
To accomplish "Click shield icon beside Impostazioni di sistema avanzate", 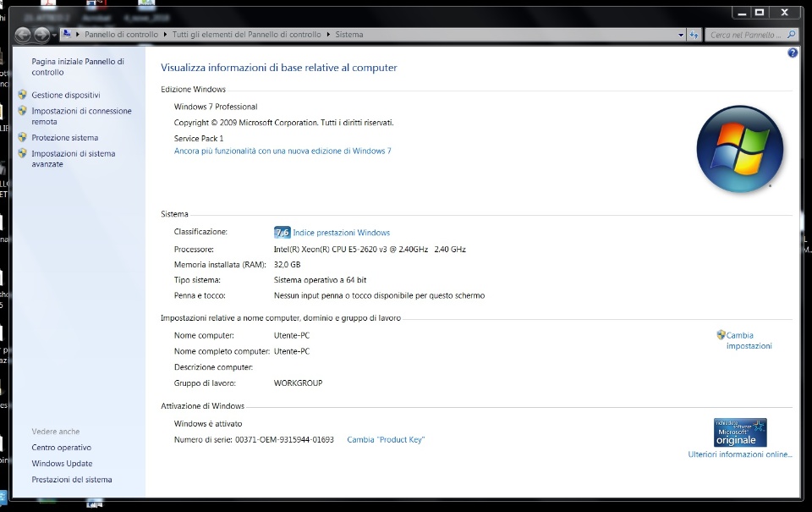I will pyautogui.click(x=22, y=153).
